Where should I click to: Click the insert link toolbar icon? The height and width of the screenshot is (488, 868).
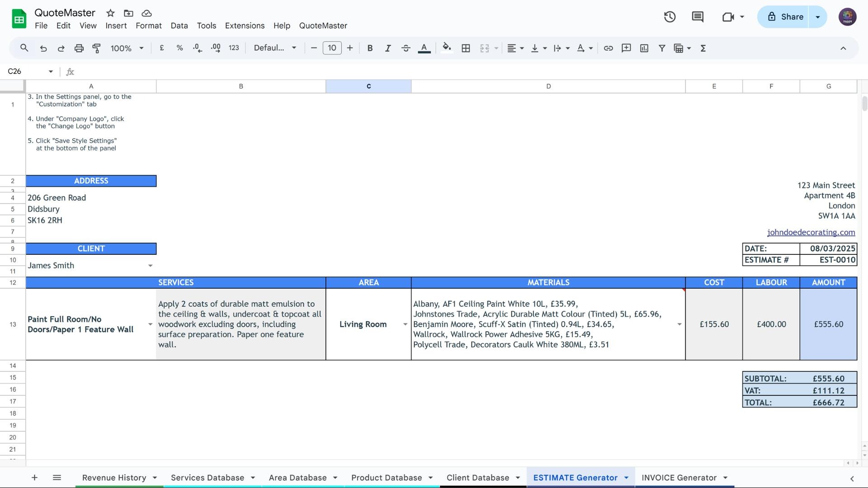pos(608,48)
